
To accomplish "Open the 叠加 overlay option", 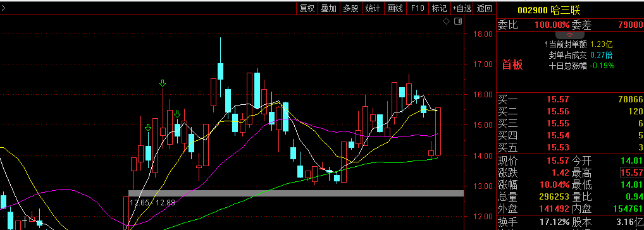I will 328,8.
